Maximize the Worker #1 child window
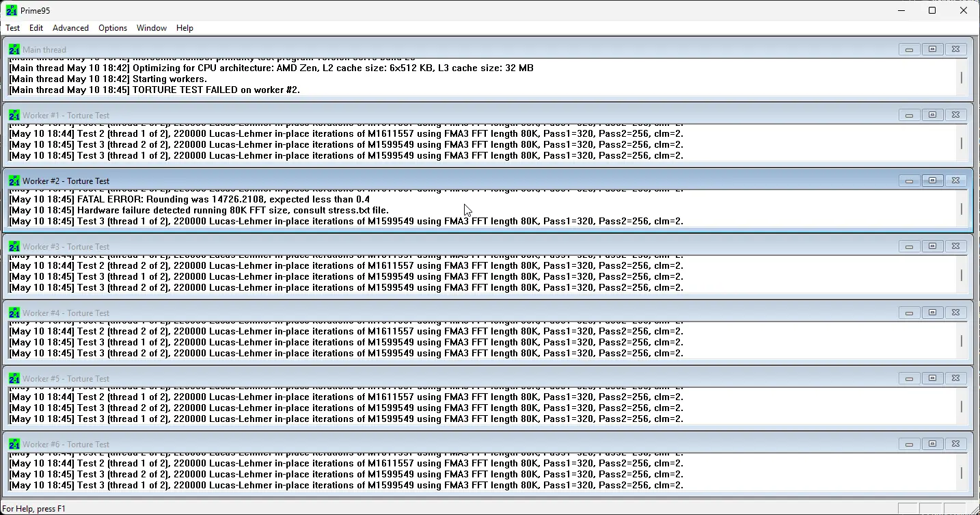This screenshot has width=980, height=515. 932,115
